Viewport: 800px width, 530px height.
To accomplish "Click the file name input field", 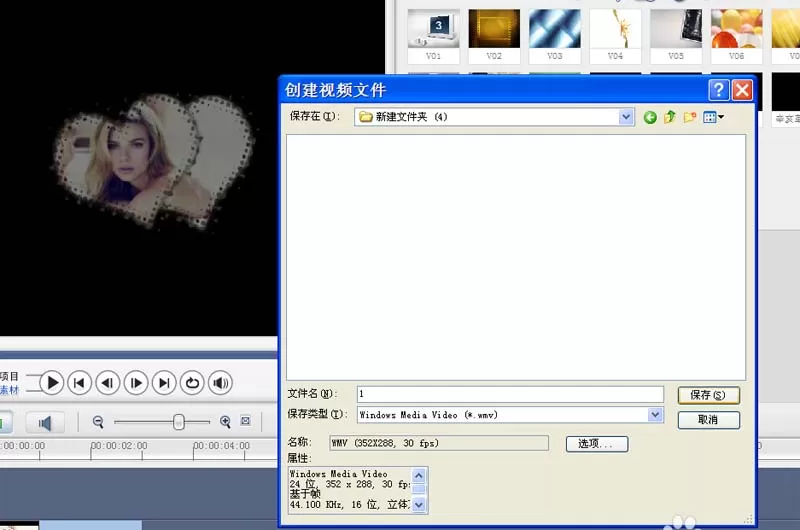I will 510,394.
